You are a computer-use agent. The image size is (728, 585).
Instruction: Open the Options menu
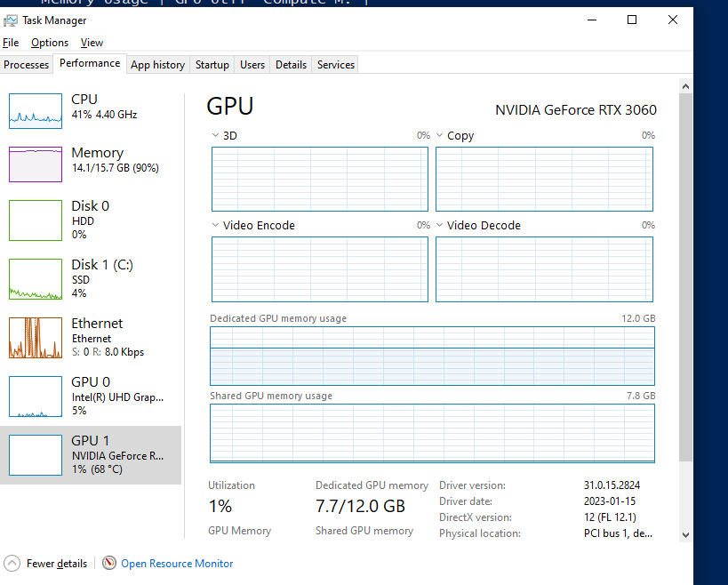pyautogui.click(x=50, y=42)
